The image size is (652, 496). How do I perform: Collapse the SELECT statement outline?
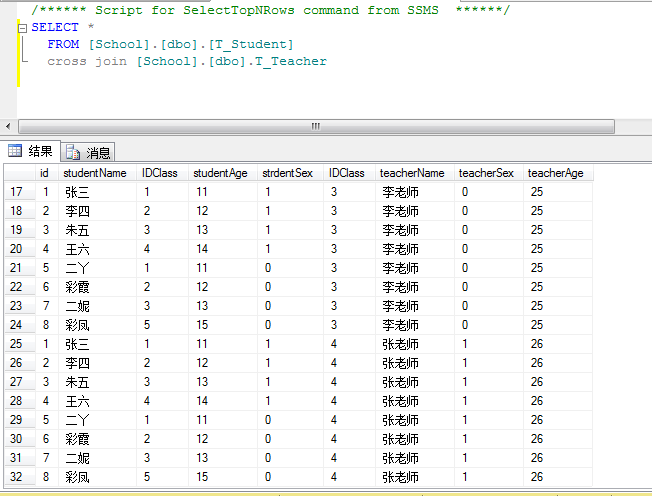[x=22, y=28]
